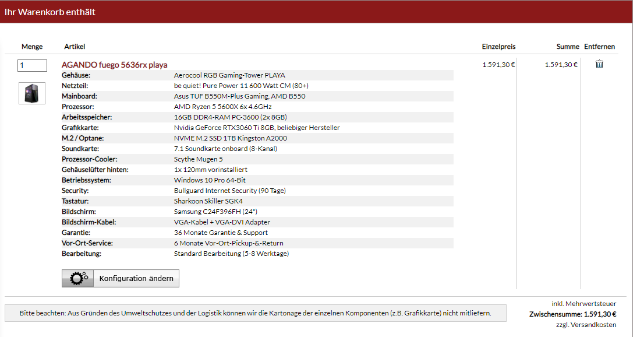Open the PC tower product thumbnail
644x337 pixels.
32,93
